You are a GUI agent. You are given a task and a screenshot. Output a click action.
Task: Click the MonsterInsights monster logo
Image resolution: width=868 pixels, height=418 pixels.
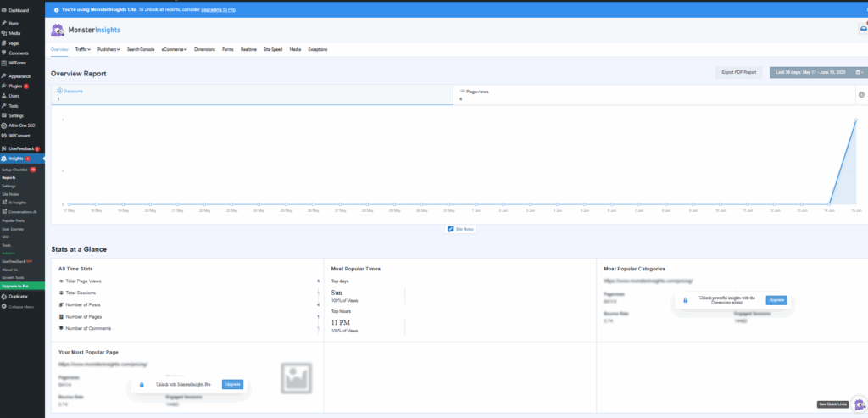tap(58, 30)
